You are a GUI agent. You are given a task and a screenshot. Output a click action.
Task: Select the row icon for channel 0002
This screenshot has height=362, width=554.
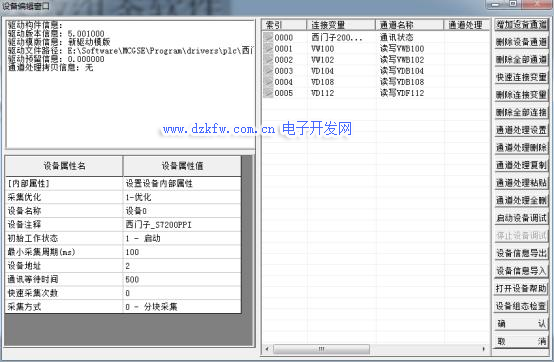pyautogui.click(x=269, y=60)
